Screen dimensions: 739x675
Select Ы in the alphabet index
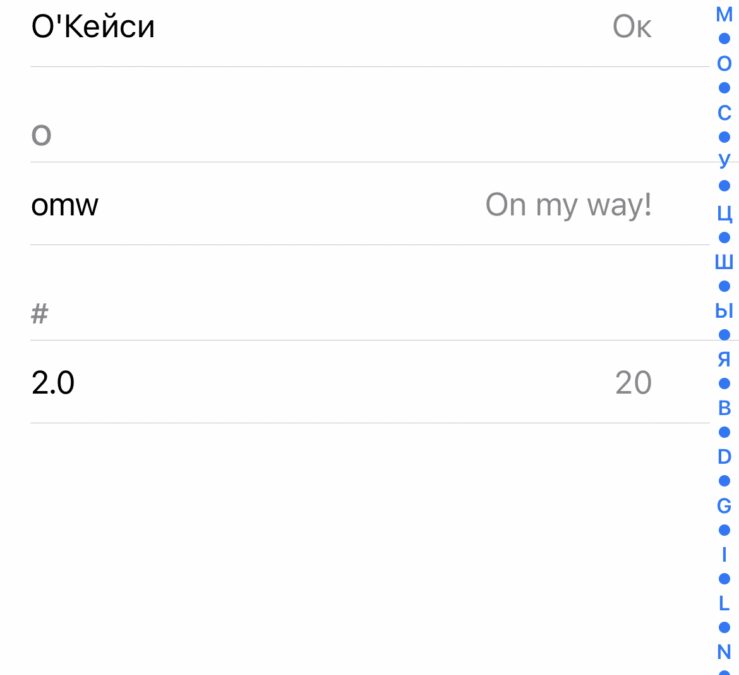(724, 311)
